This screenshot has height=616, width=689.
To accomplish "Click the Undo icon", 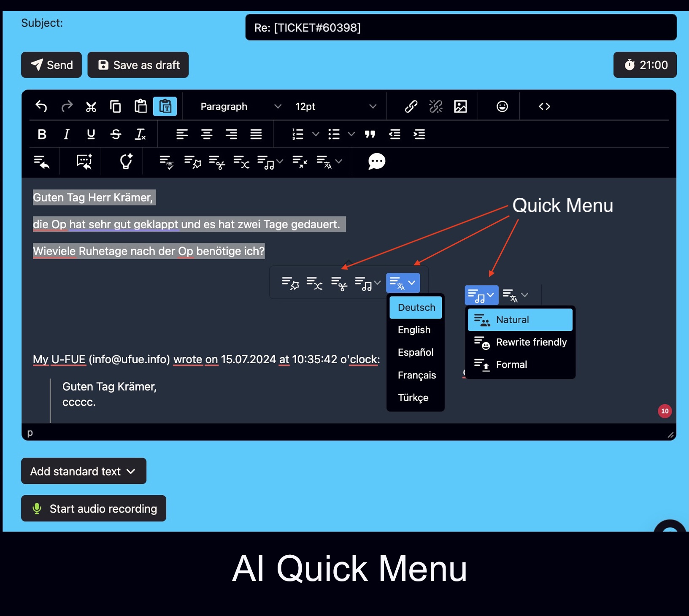I will (41, 106).
